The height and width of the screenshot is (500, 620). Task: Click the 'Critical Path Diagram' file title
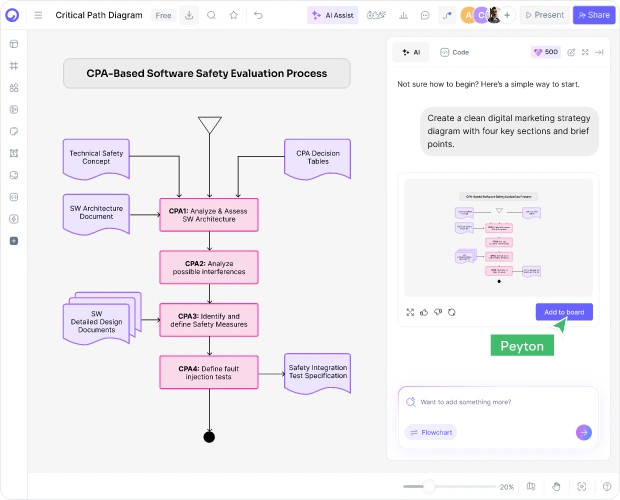point(99,15)
